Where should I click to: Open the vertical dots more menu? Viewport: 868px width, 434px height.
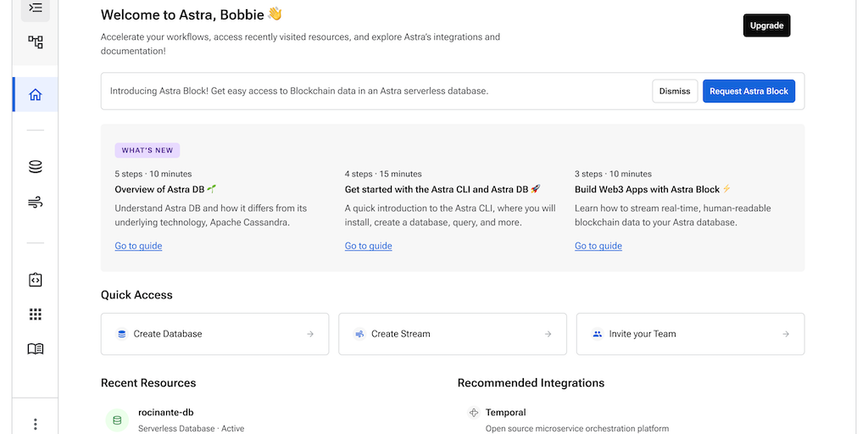(35, 424)
